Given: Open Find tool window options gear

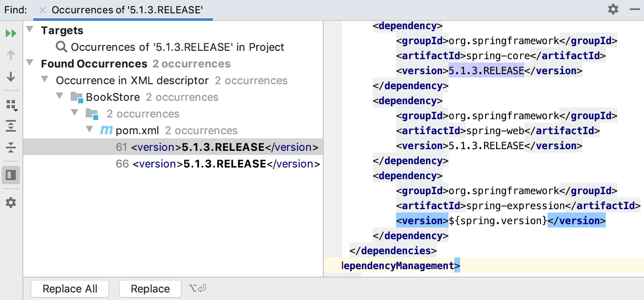Looking at the screenshot, I should pos(613,10).
